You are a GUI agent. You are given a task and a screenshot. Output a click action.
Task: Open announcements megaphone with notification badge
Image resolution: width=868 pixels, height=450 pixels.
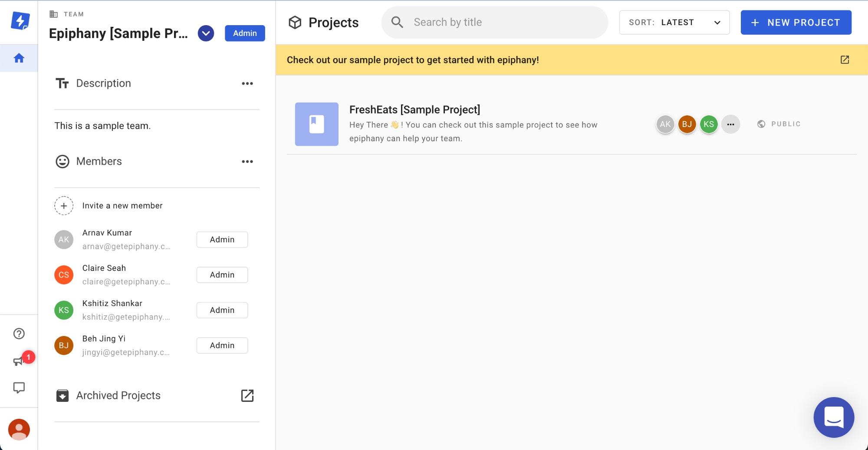(19, 361)
